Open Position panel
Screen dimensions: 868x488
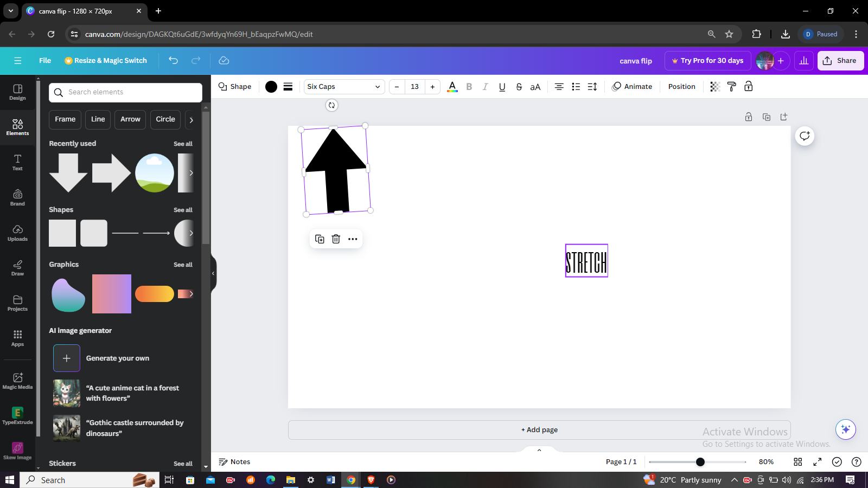(682, 87)
